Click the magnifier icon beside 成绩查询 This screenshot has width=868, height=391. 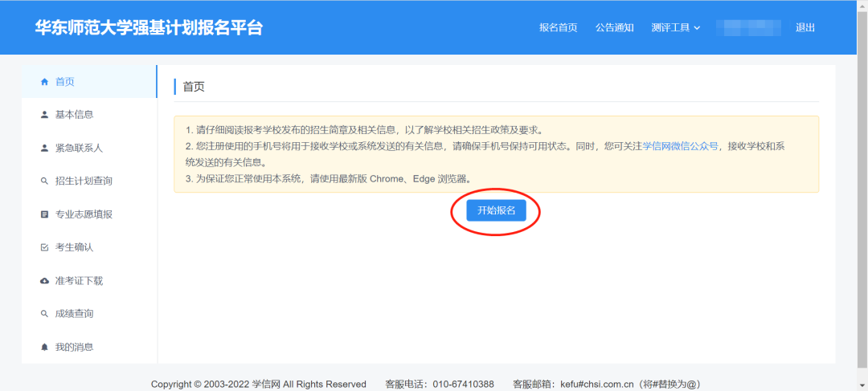click(44, 314)
